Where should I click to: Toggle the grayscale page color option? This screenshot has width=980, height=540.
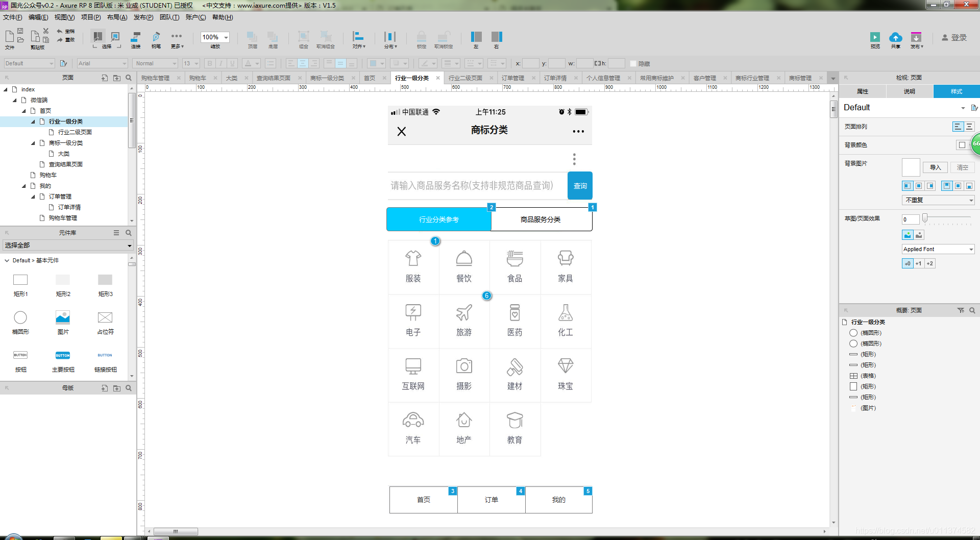pos(919,235)
